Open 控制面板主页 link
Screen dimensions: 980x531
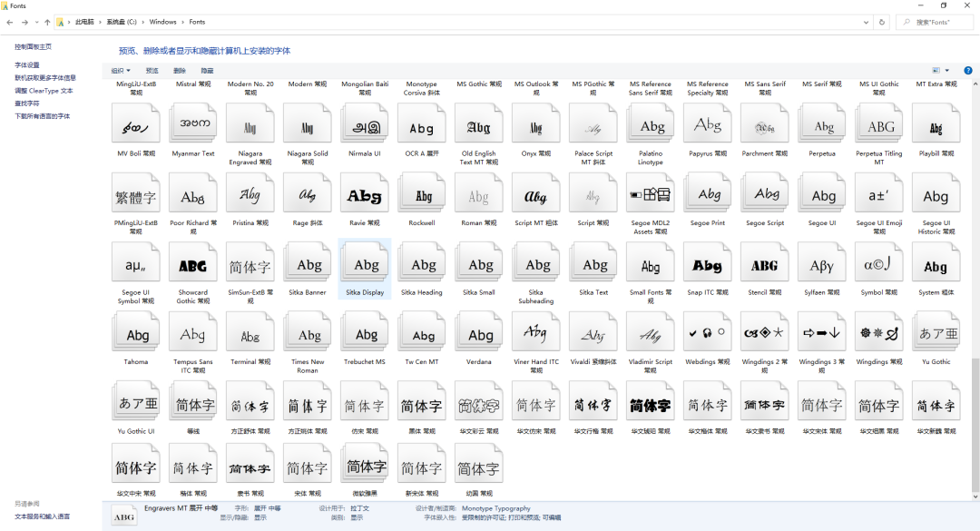pyautogui.click(x=34, y=47)
